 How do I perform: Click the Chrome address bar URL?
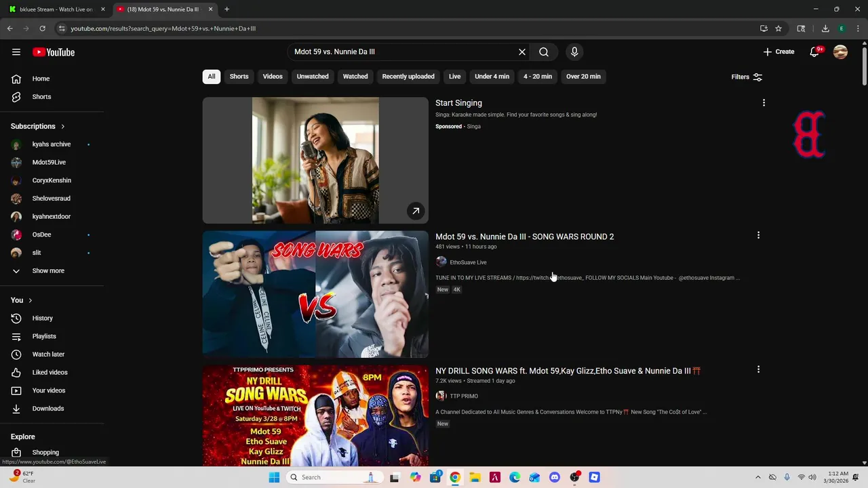point(163,28)
